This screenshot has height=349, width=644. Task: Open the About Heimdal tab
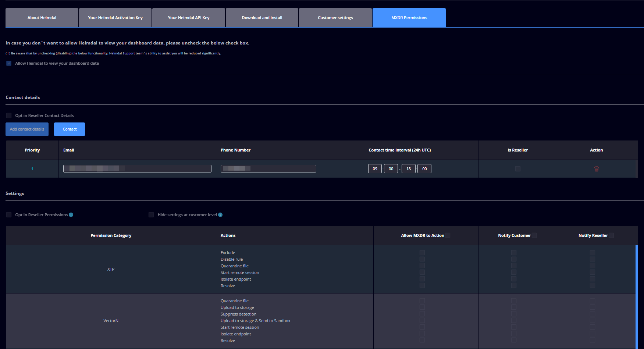click(42, 18)
